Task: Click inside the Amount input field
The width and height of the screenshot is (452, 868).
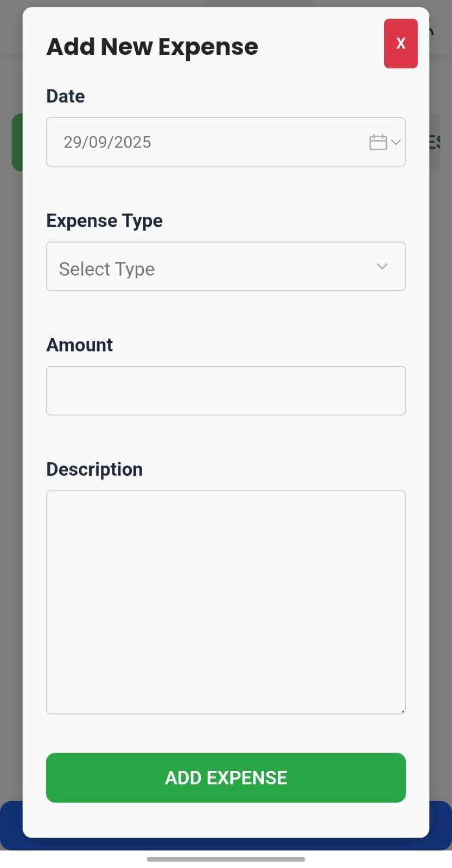Action: (226, 391)
